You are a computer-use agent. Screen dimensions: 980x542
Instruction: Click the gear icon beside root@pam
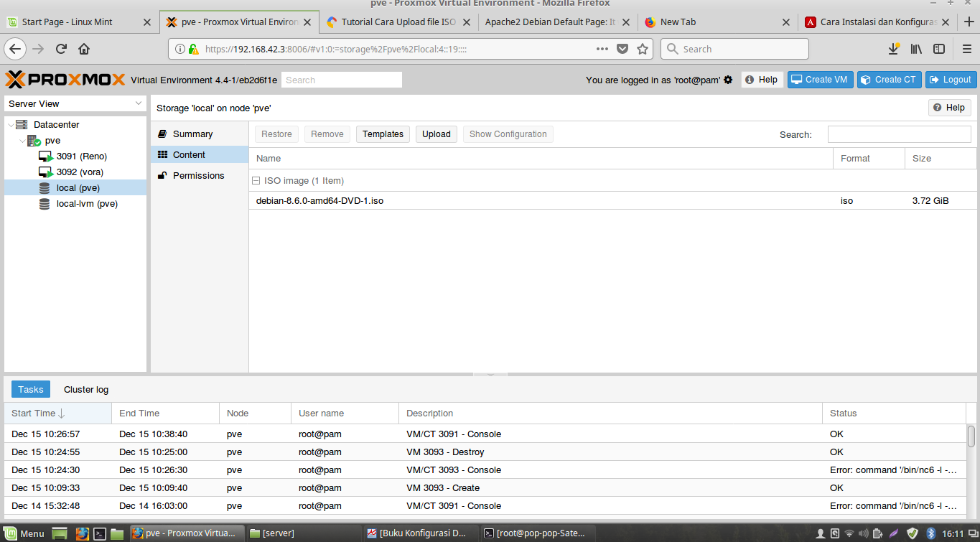coord(728,80)
